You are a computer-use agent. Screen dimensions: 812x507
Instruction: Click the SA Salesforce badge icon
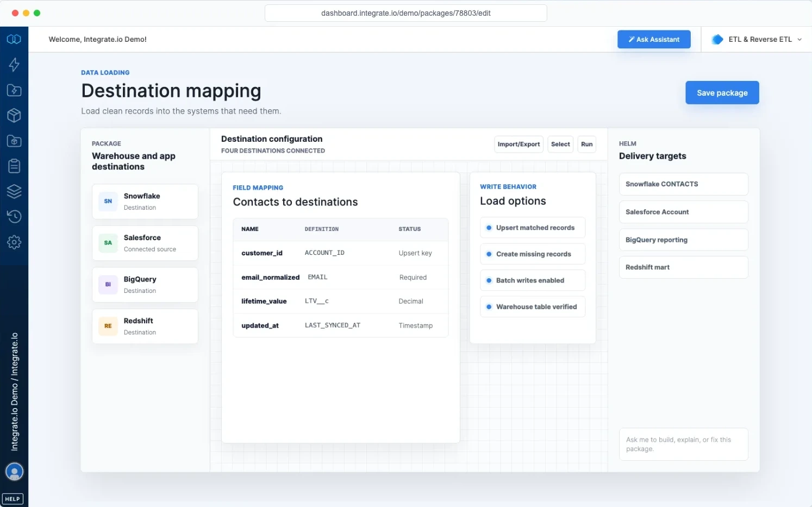(108, 243)
